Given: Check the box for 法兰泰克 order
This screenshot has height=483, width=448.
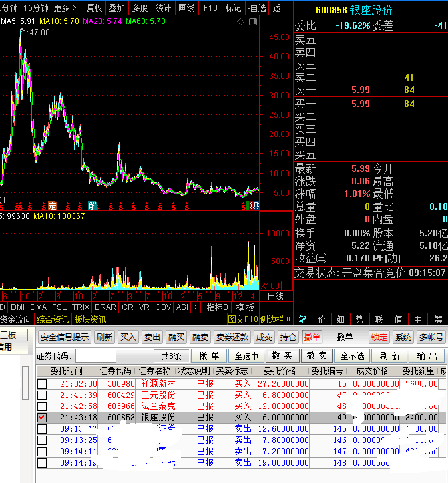Looking at the screenshot, I should (42, 406).
